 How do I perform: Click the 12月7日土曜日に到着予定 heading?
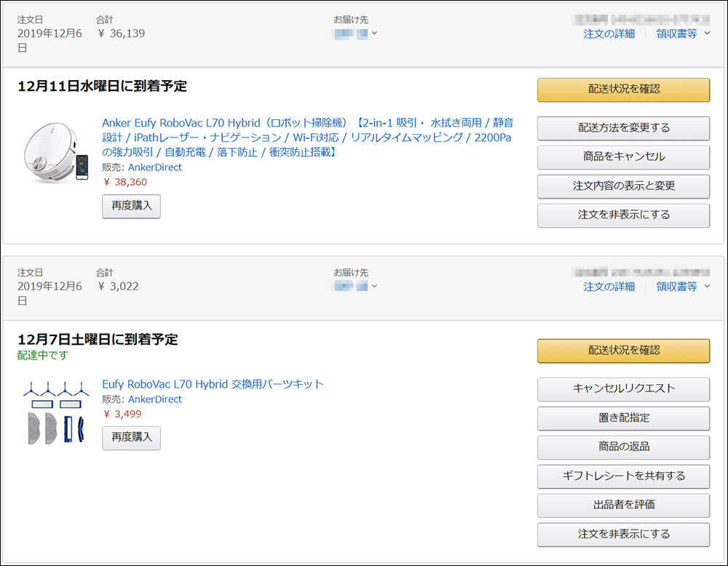tap(98, 340)
